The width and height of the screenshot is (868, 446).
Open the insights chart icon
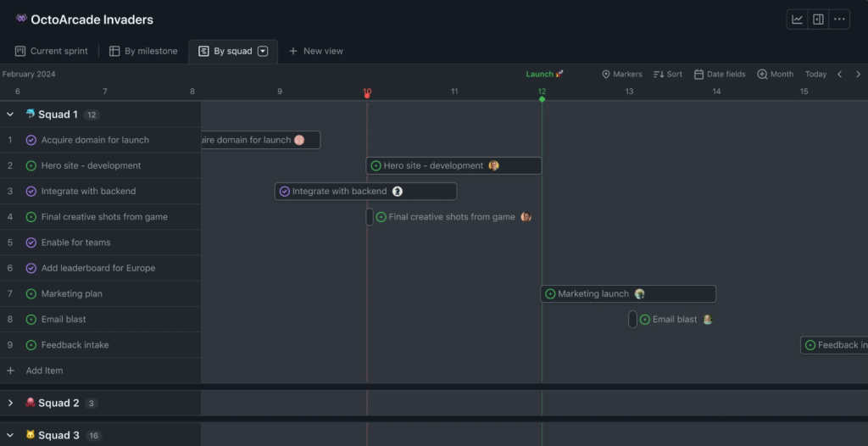[798, 20]
